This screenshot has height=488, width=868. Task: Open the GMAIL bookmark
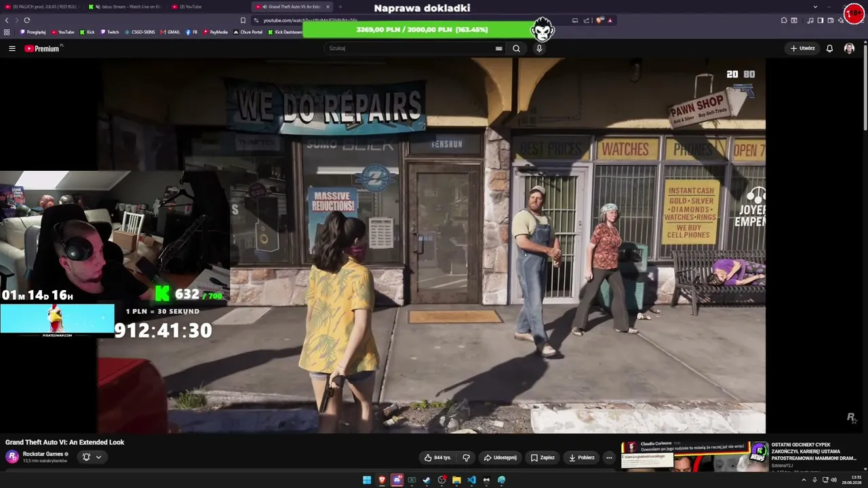click(170, 32)
